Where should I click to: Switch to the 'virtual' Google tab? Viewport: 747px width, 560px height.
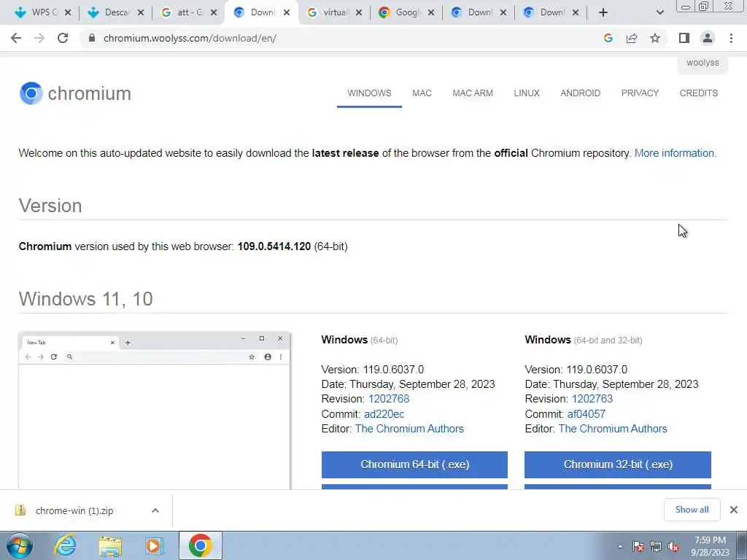(x=333, y=12)
